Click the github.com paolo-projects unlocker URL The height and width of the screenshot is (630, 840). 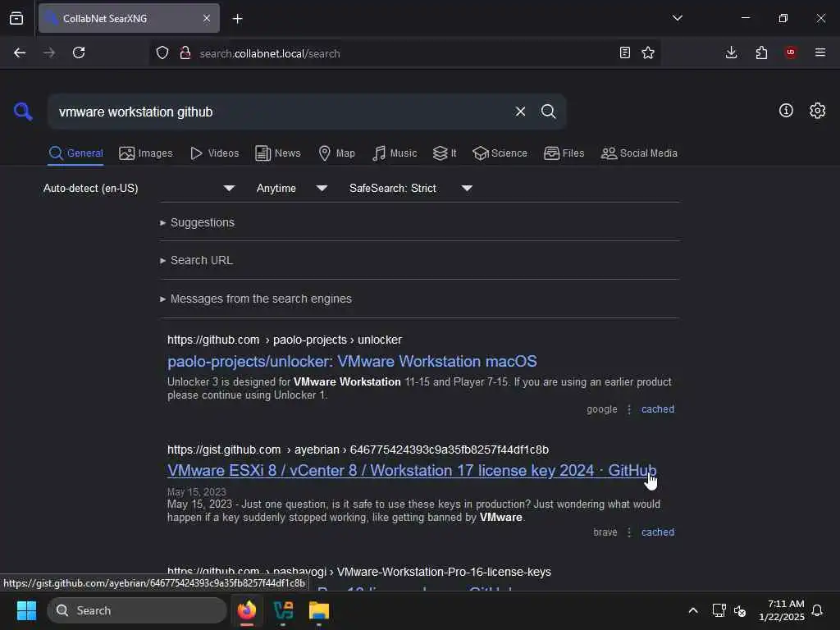[x=285, y=340]
